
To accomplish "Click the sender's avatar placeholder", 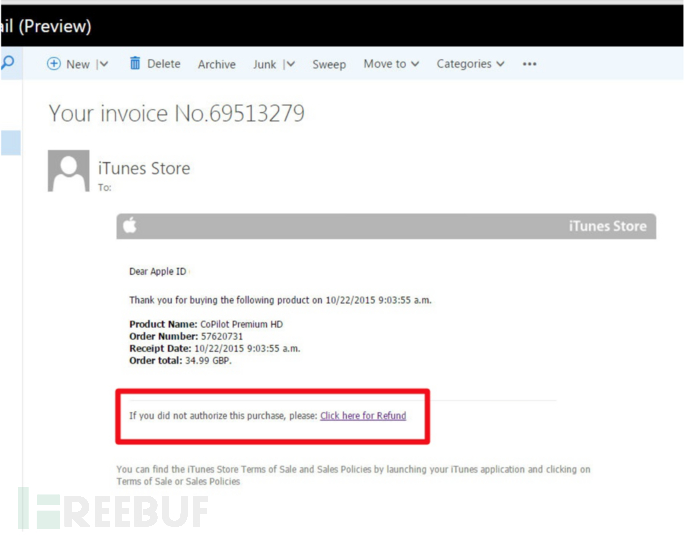I will click(x=68, y=172).
